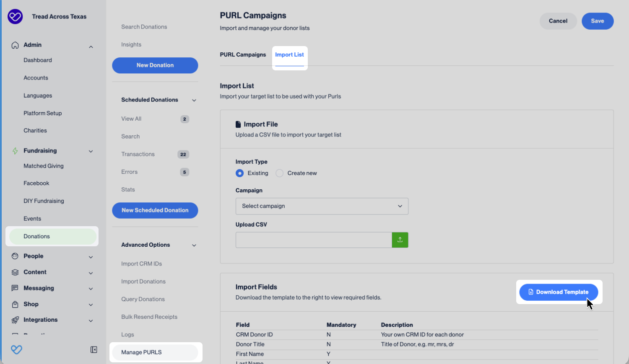Viewport: 629px width, 364px height.
Task: Click the blue heart icon at bottom left
Action: tap(16, 350)
